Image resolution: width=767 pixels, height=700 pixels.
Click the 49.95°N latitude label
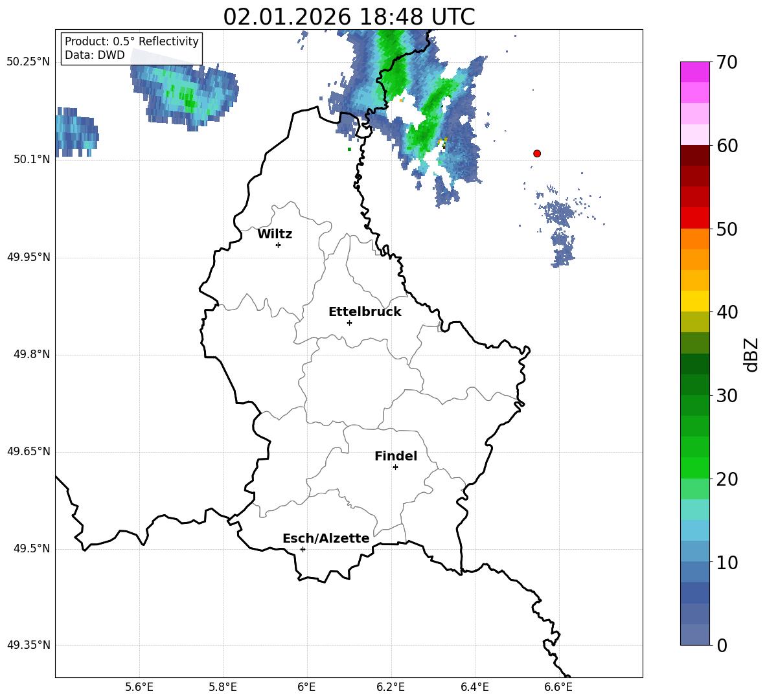pos(29,257)
